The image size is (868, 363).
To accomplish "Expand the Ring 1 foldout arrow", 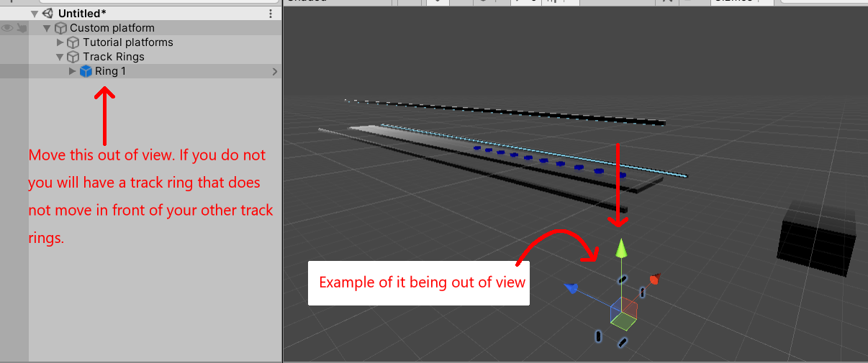I will tap(72, 71).
